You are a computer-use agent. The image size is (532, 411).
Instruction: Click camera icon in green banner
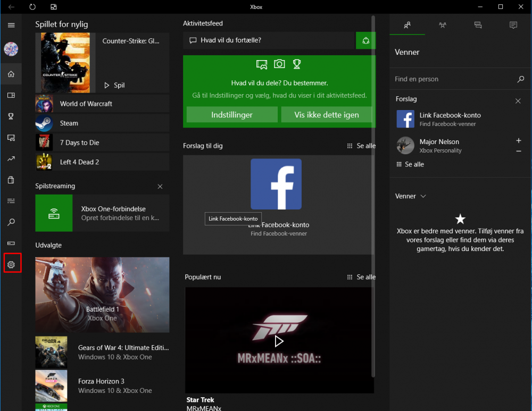tap(279, 64)
